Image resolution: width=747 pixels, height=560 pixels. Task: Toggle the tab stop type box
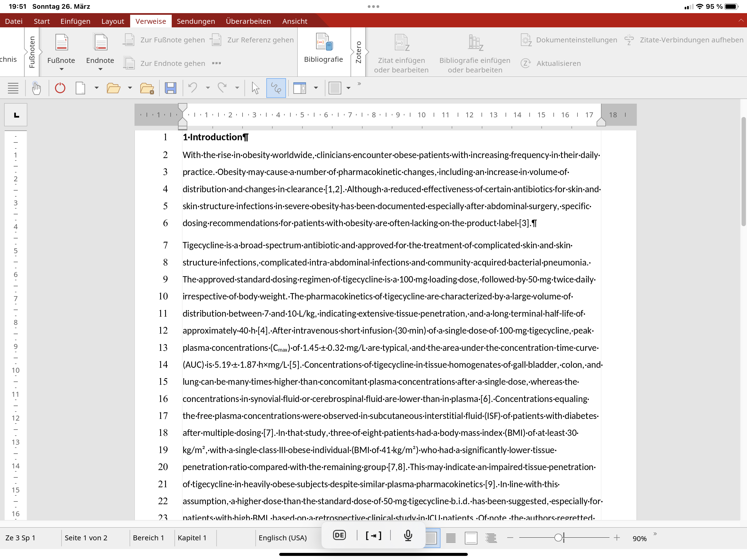pyautogui.click(x=16, y=115)
